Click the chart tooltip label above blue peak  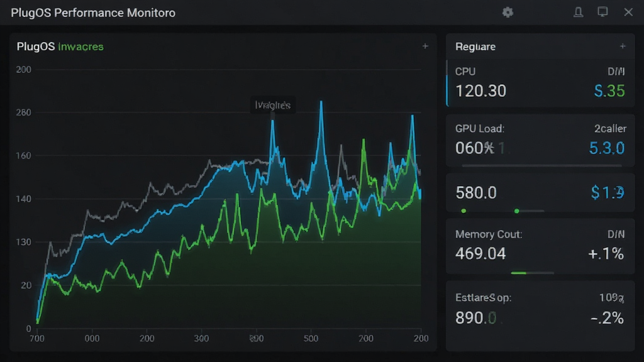pos(273,106)
